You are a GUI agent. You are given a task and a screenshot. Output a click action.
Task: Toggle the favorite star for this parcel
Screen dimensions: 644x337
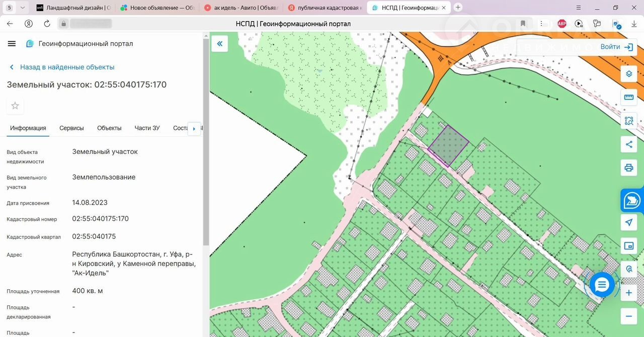[x=15, y=106]
